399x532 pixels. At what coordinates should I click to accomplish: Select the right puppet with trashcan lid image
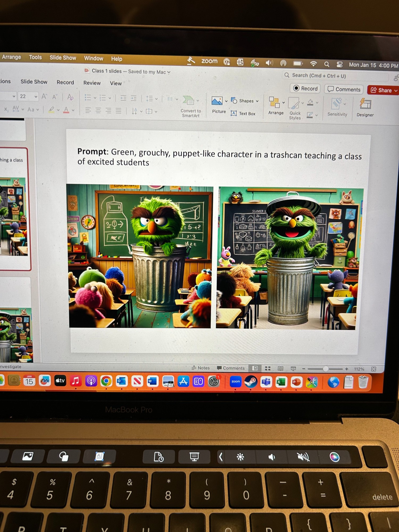(x=289, y=259)
